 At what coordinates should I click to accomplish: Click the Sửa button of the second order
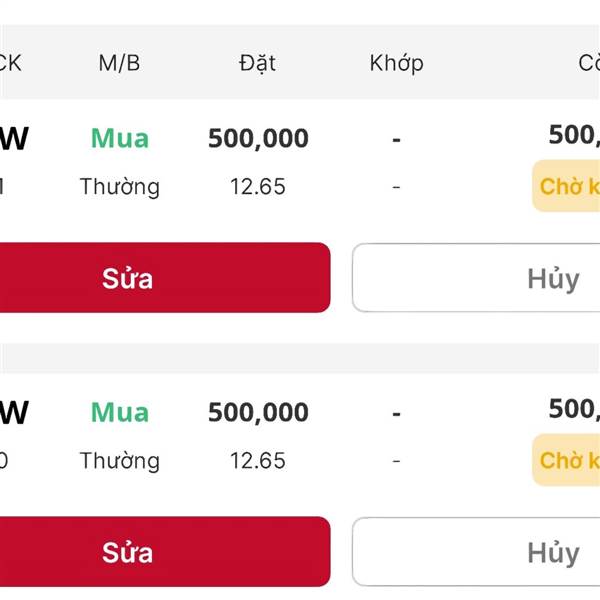click(x=165, y=552)
